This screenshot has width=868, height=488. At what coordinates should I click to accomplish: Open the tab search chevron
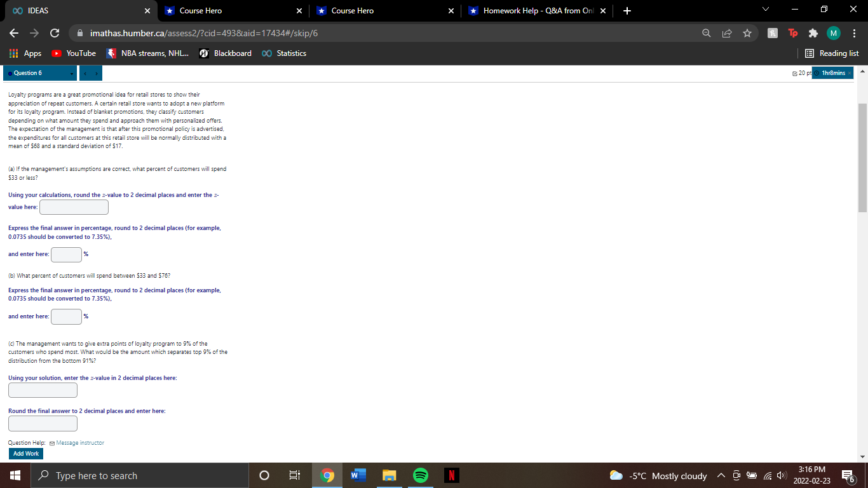(x=765, y=10)
